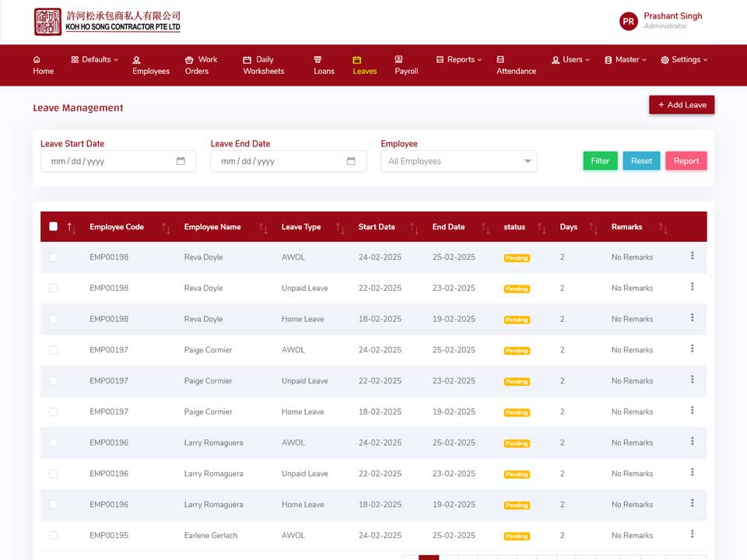Image resolution: width=747 pixels, height=560 pixels.
Task: Click the green Filter button
Action: tap(600, 161)
